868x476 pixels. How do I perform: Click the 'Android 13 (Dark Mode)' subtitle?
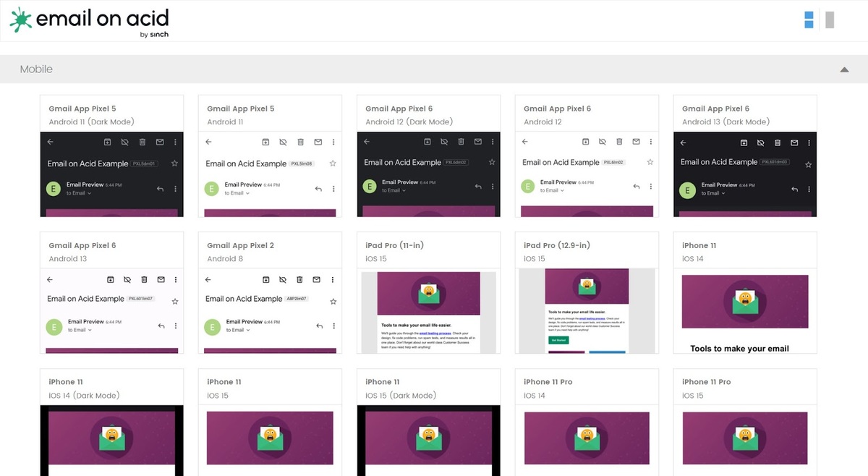[x=726, y=122]
